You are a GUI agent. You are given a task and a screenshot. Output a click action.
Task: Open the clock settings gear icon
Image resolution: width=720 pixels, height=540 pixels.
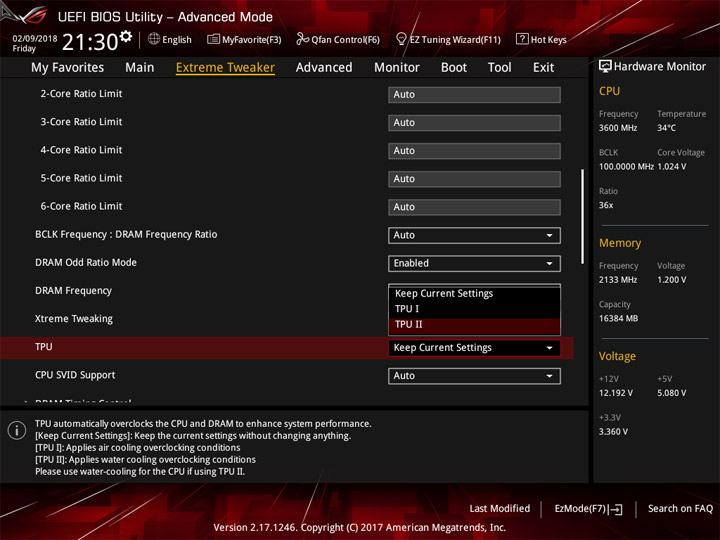coord(125,36)
